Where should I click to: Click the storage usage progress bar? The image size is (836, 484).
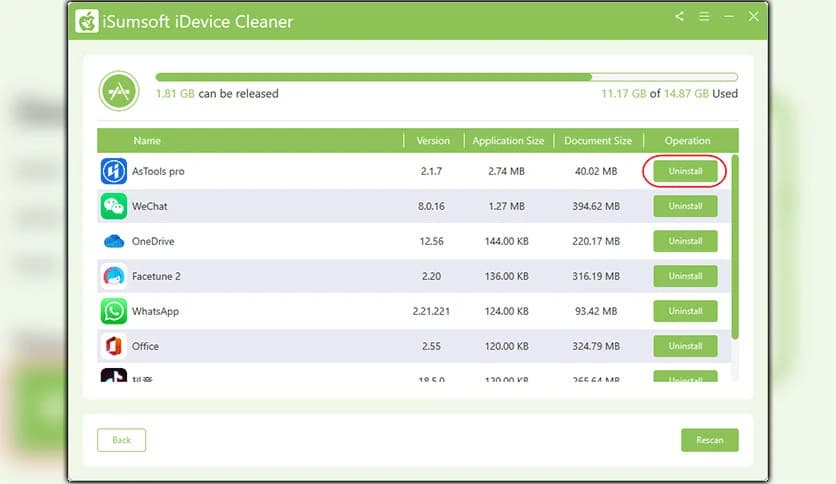447,77
